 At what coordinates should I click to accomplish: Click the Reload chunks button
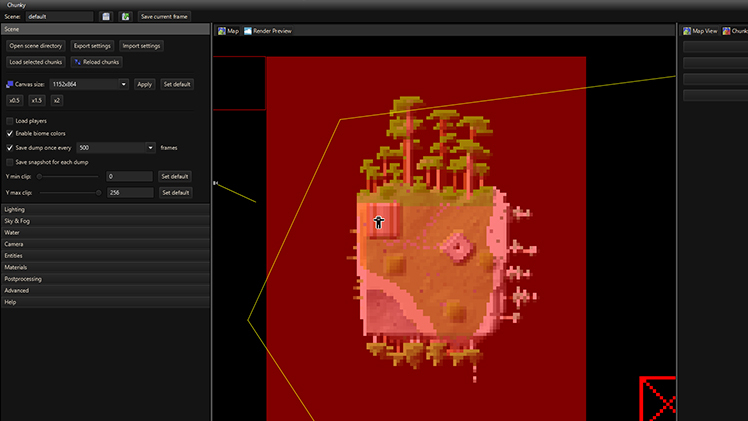point(96,62)
